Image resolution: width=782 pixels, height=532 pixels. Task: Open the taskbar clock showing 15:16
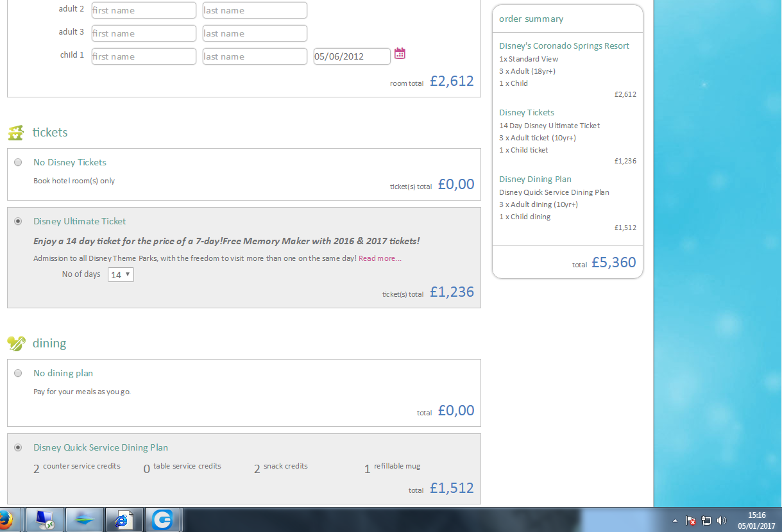756,520
